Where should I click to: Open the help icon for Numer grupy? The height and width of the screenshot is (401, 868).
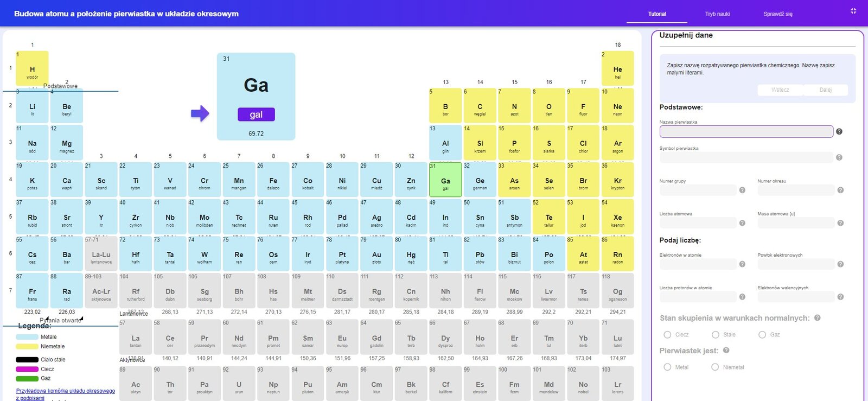pyautogui.click(x=742, y=190)
